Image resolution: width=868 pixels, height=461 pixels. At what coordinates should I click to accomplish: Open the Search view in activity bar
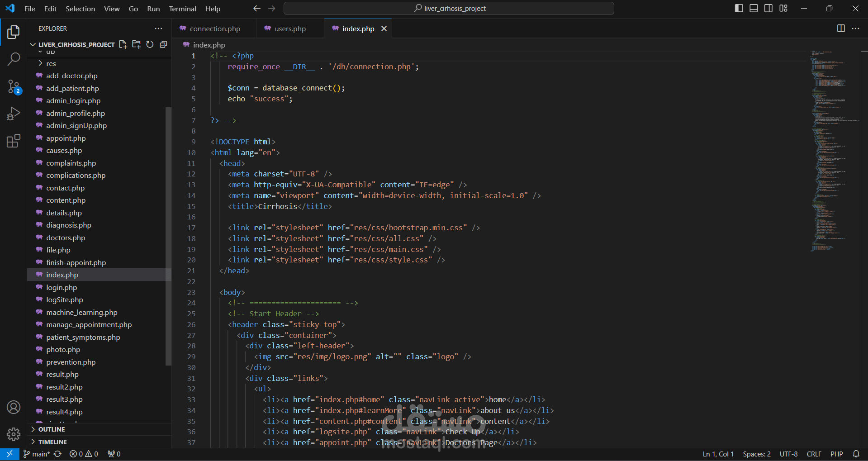click(x=14, y=59)
